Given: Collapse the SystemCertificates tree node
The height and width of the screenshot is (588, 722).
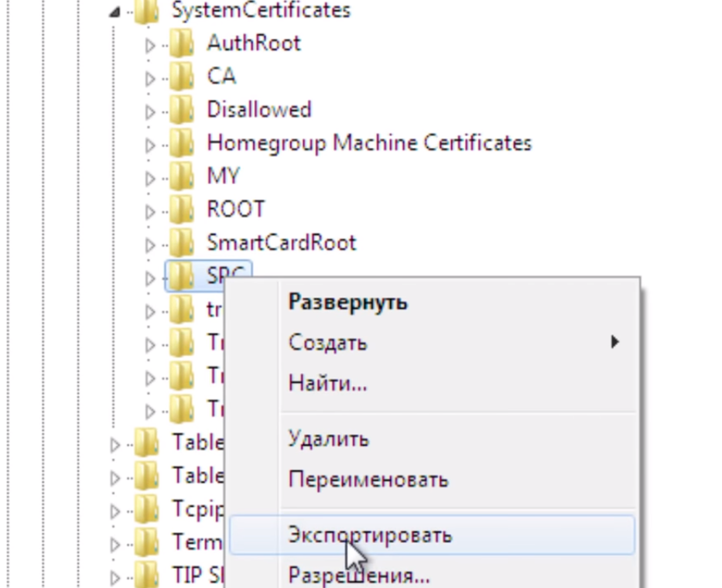Looking at the screenshot, I should pos(115,12).
